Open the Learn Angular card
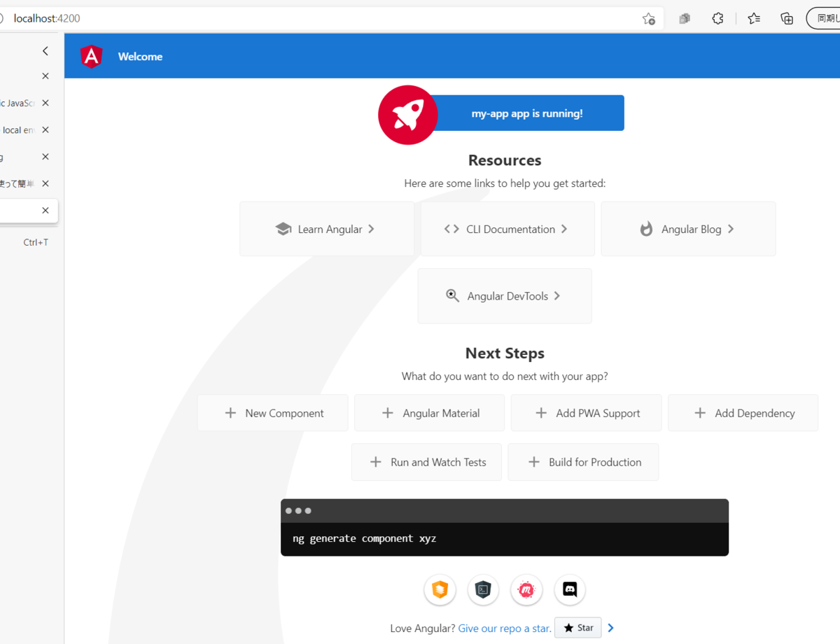Viewport: 840px width, 644px height. coord(327,229)
